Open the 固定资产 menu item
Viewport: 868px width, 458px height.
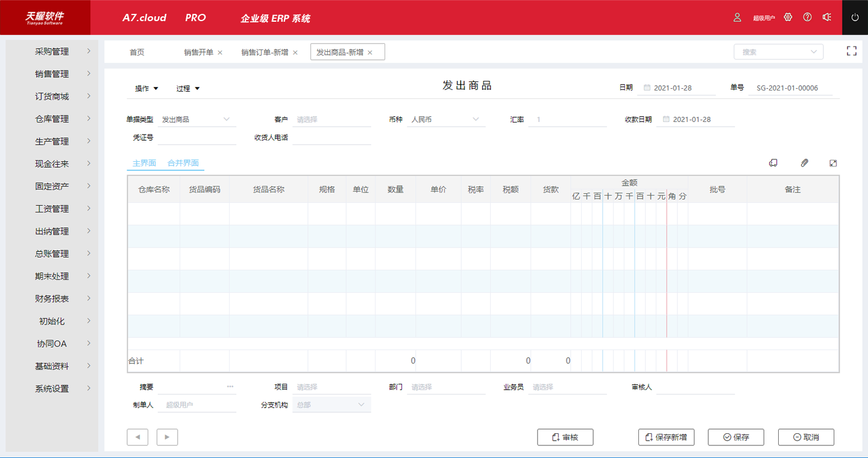click(52, 186)
